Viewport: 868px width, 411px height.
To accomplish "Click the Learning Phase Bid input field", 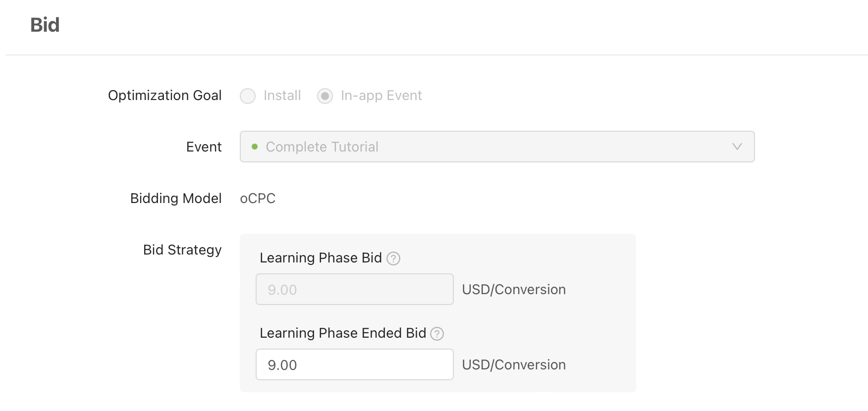I will (355, 289).
